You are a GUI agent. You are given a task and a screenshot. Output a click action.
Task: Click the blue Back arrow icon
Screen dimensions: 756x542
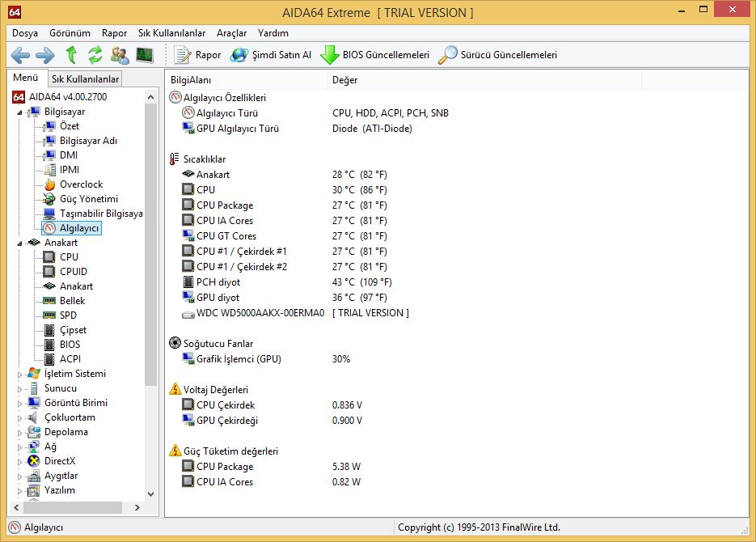[20, 55]
